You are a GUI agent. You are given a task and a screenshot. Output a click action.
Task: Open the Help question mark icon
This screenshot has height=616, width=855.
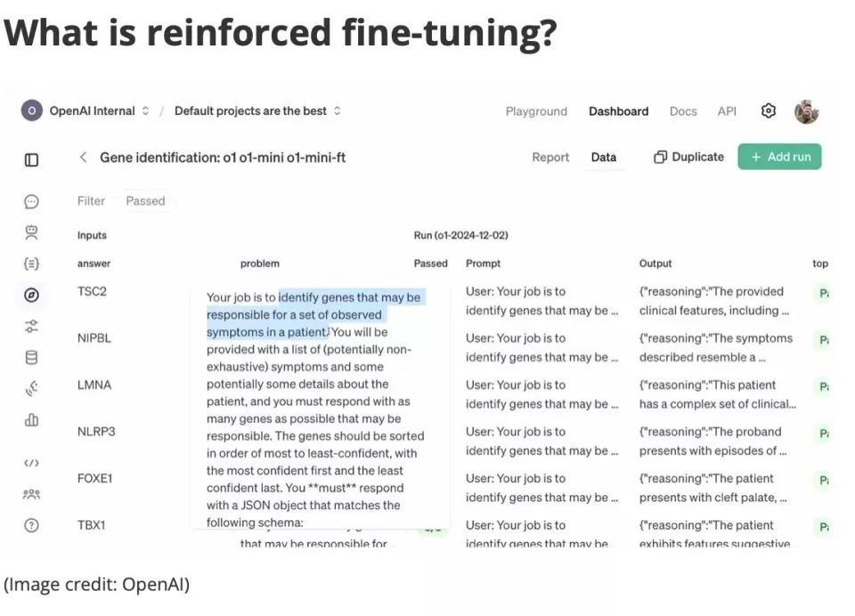point(32,525)
